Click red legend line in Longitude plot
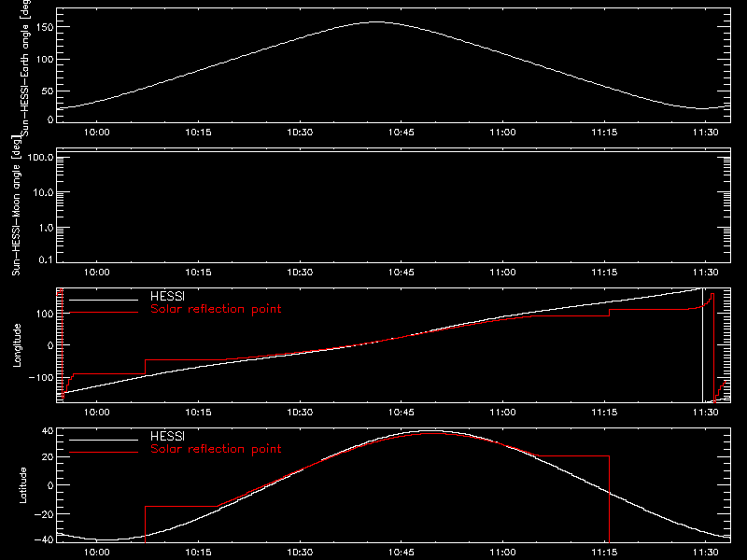747x560 pixels. click(104, 313)
